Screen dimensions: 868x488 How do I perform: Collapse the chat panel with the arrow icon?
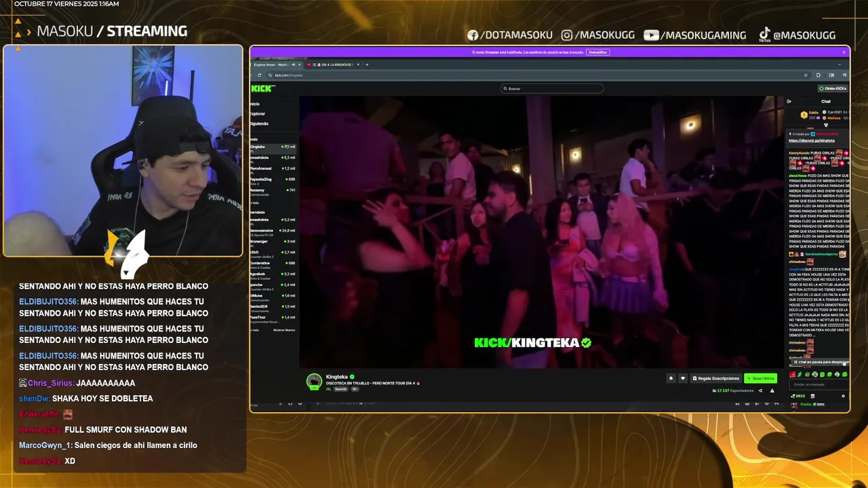[x=789, y=102]
